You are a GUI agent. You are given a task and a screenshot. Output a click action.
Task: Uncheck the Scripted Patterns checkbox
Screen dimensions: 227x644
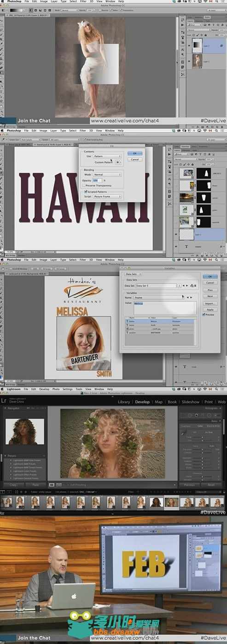tap(86, 191)
